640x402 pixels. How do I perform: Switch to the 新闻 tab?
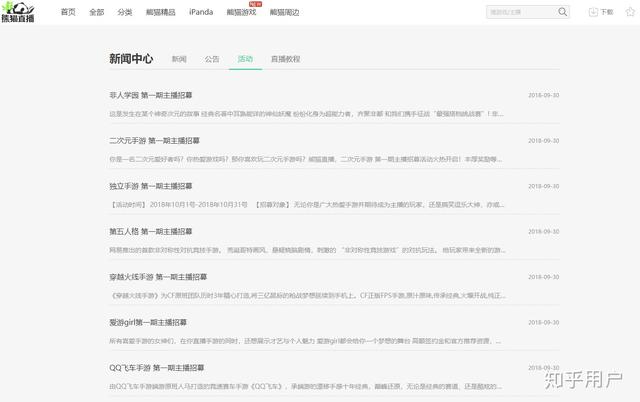point(179,59)
